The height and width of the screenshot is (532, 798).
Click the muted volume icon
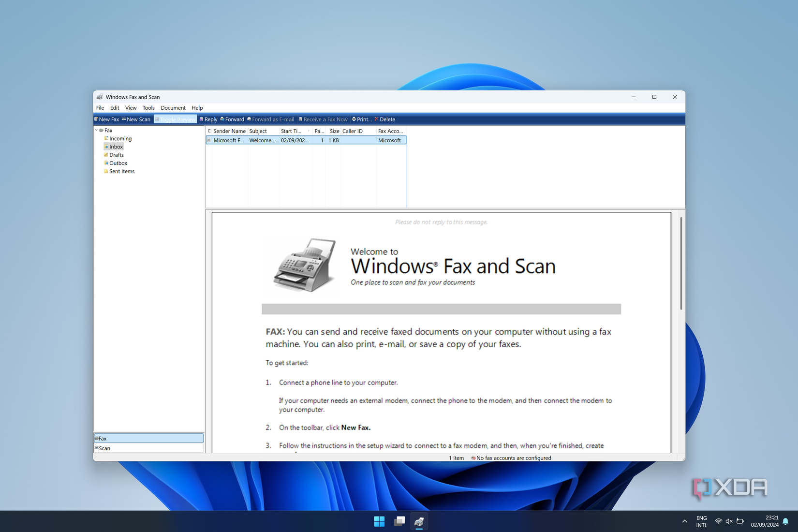pyautogui.click(x=729, y=521)
